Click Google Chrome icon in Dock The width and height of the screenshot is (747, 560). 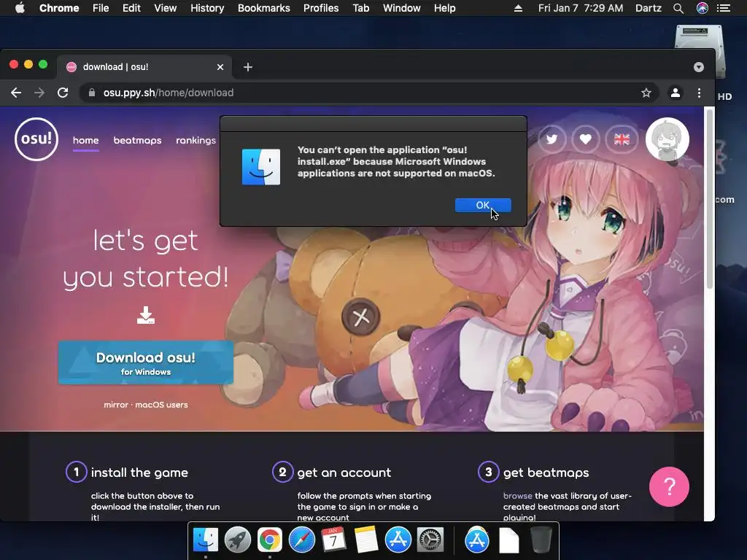pos(270,540)
